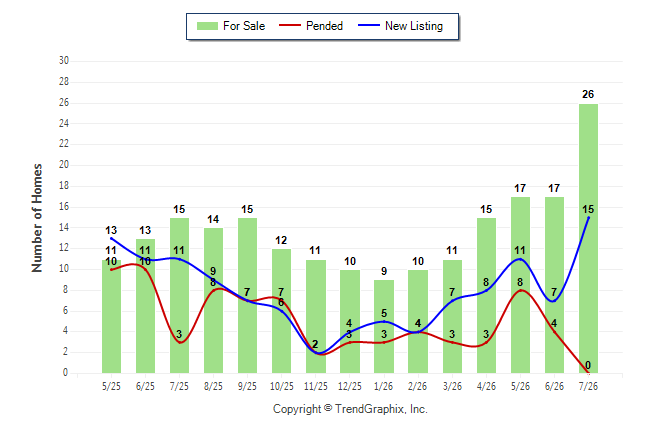Select the Pended legend label
This screenshot has width=646, height=434.
point(324,26)
